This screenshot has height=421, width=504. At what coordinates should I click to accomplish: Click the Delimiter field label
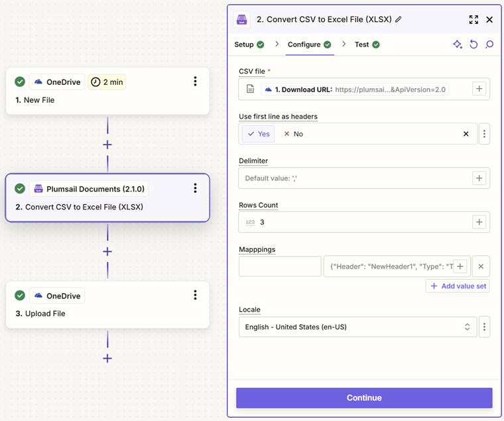pyautogui.click(x=253, y=160)
